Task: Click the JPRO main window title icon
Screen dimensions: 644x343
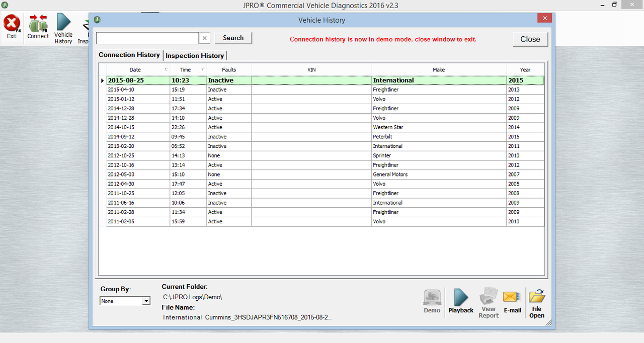Action: pos(5,5)
